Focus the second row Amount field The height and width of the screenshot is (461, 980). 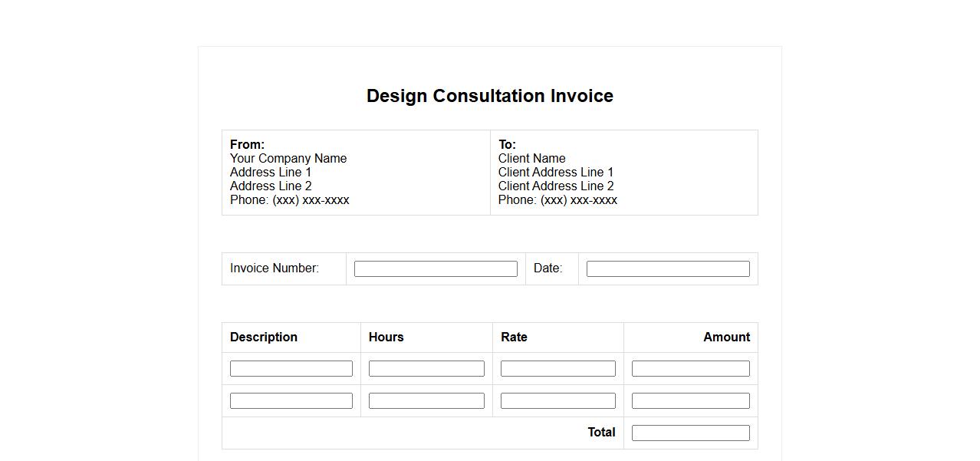pyautogui.click(x=691, y=401)
